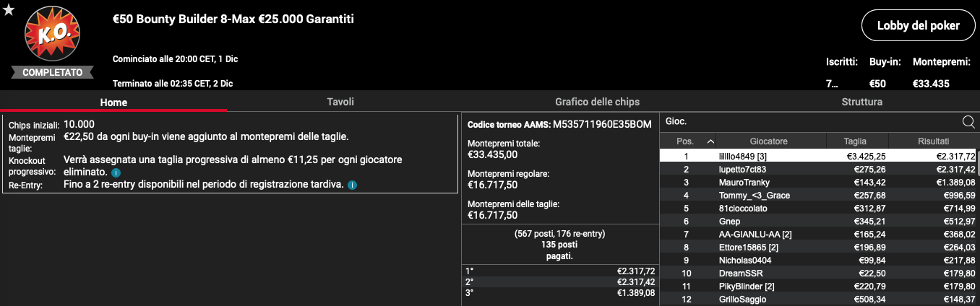Click the info icon beside Re-Entry text

[352, 185]
